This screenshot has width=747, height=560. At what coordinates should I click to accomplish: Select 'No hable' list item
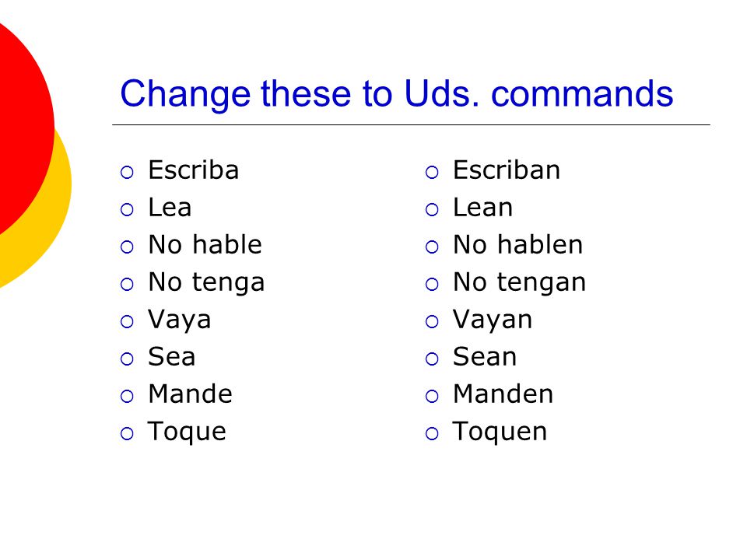click(205, 245)
